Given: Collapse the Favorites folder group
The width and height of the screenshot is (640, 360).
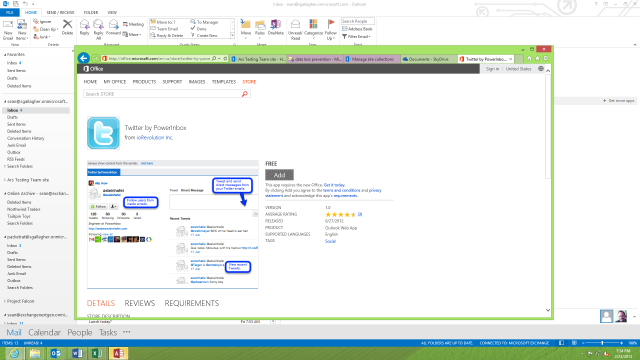Looking at the screenshot, I should [x=5, y=55].
